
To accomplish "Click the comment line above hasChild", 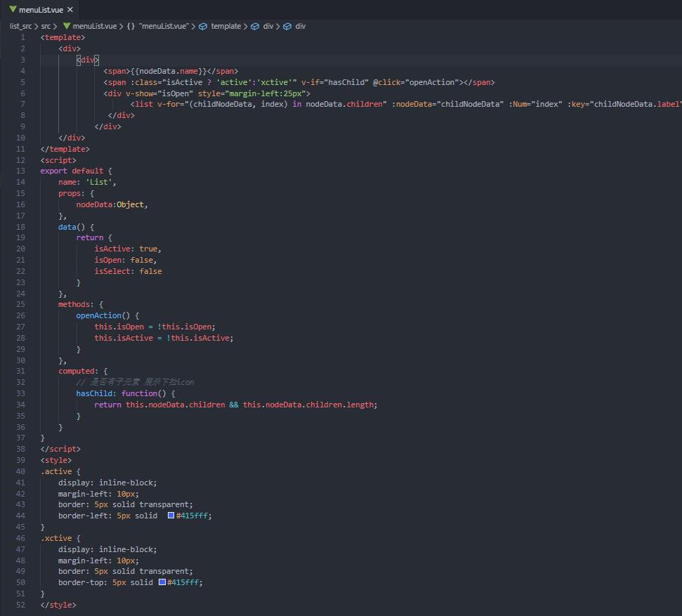I will coord(136,382).
